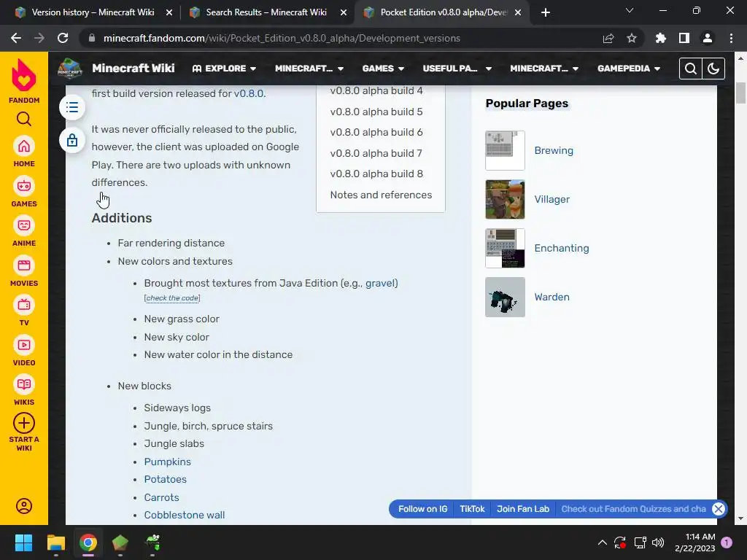Open File Explorer from taskbar
Image resolution: width=747 pixels, height=560 pixels.
pyautogui.click(x=55, y=542)
